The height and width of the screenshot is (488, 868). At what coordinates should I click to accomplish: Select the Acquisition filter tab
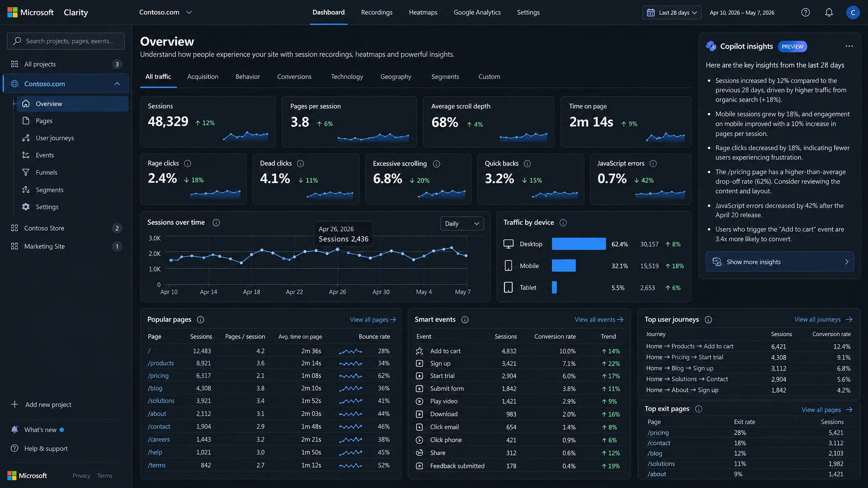(x=203, y=77)
